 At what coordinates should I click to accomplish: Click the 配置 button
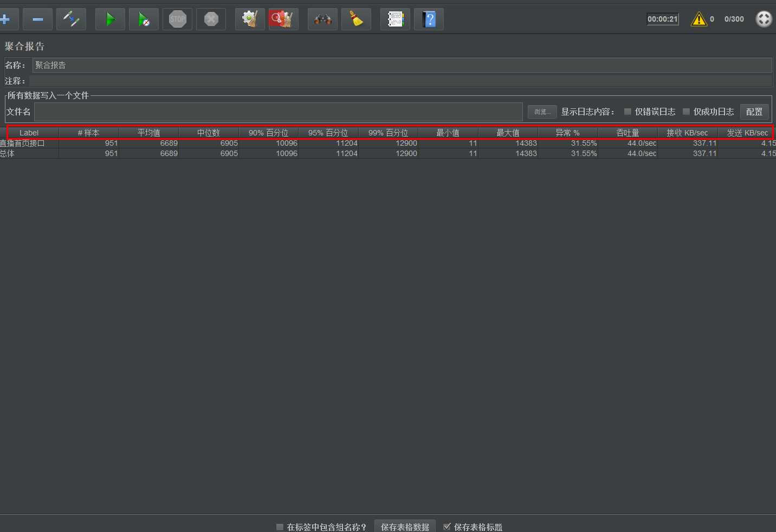[x=754, y=112]
